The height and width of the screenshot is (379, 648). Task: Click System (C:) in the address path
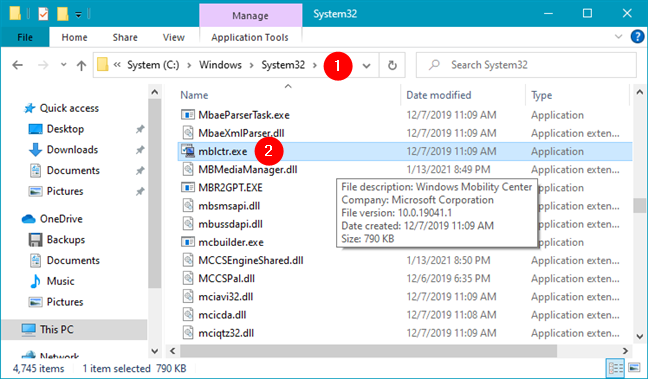[153, 65]
